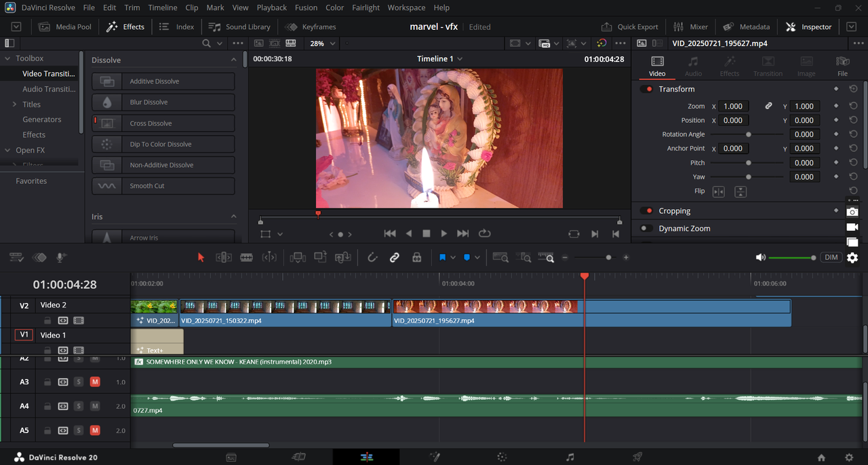This screenshot has width=868, height=465.
Task: Search the effects library magnifier icon
Action: [x=207, y=43]
